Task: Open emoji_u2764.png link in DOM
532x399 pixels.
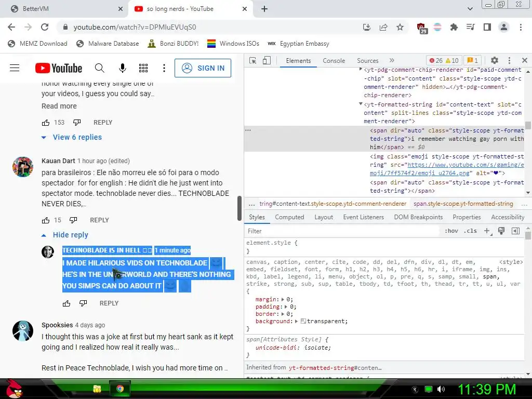Action: 447,169
